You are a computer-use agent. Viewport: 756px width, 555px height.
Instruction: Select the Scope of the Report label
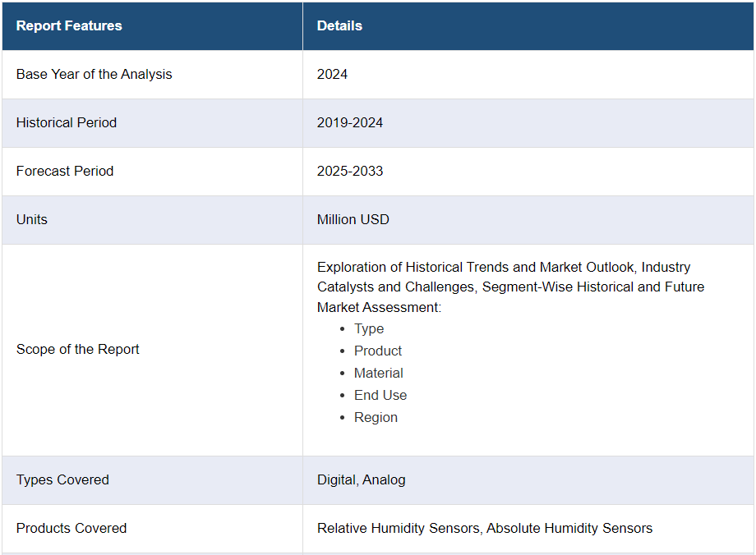coord(78,349)
